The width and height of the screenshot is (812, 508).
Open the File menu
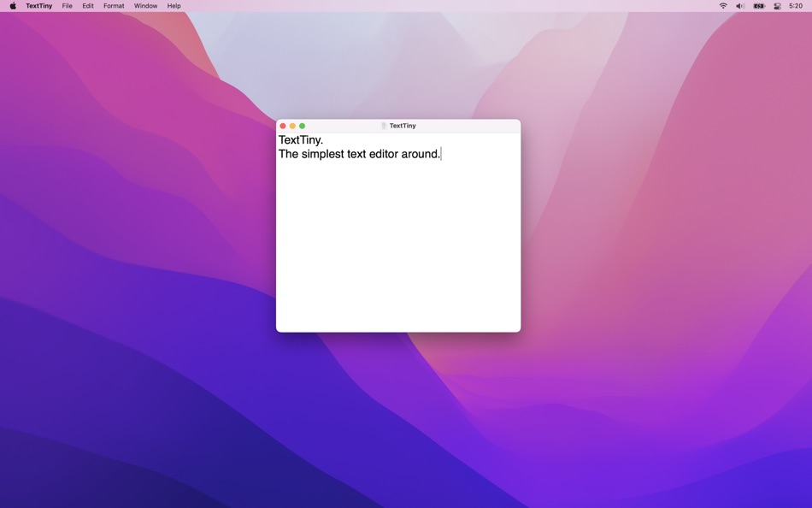(67, 6)
